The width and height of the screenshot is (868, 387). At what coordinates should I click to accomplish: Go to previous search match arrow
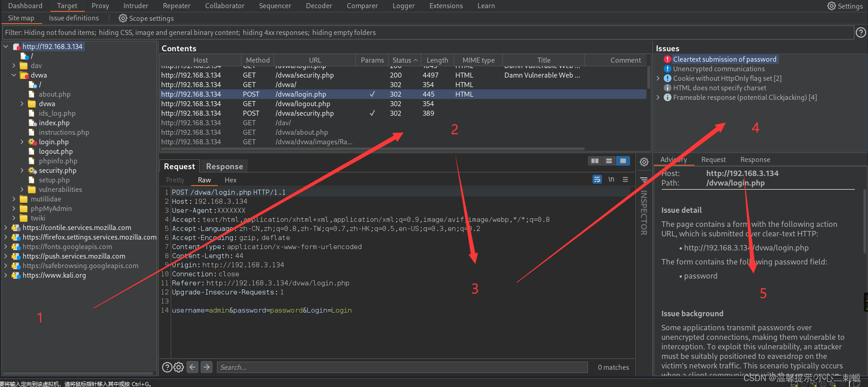coord(193,367)
